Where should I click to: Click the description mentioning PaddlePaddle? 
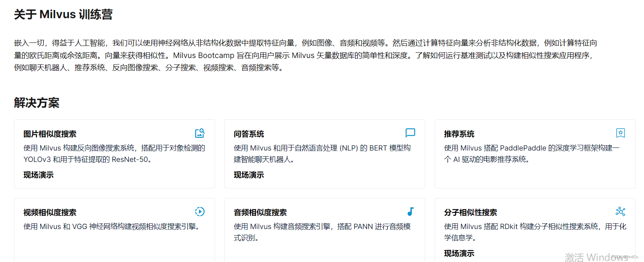coord(532,154)
